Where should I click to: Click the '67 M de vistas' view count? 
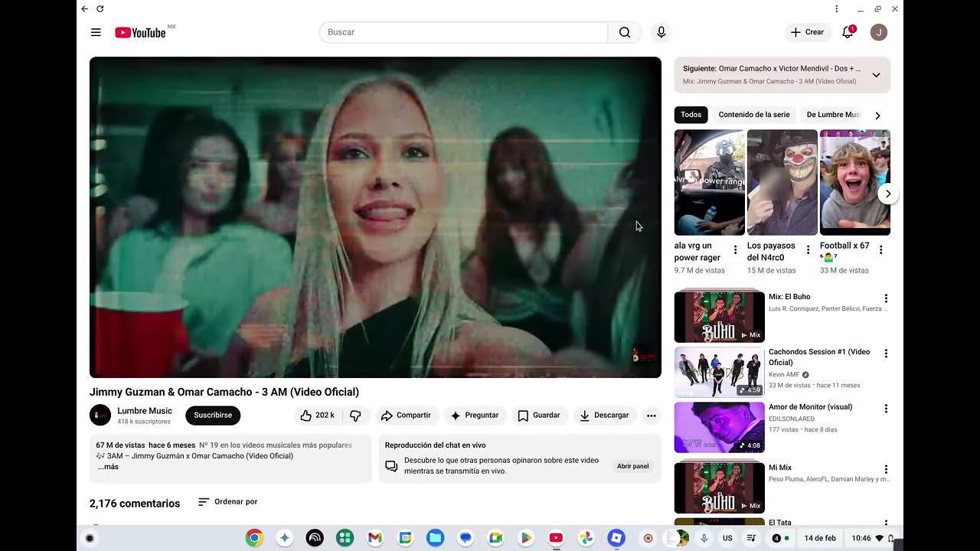(x=120, y=445)
